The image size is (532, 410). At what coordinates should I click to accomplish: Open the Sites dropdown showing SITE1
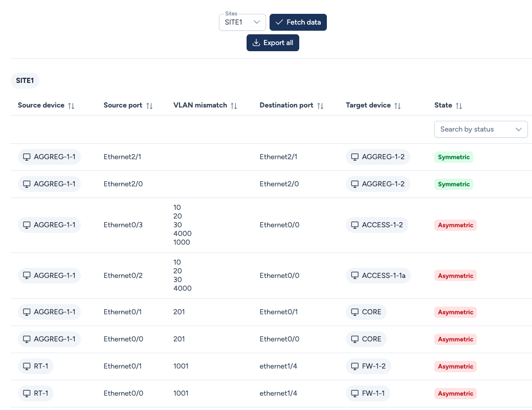[x=242, y=23]
